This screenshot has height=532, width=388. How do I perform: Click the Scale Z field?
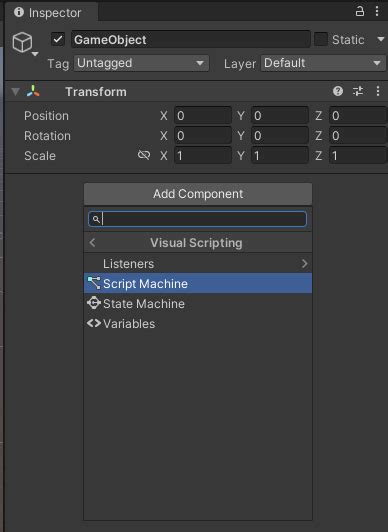358,156
